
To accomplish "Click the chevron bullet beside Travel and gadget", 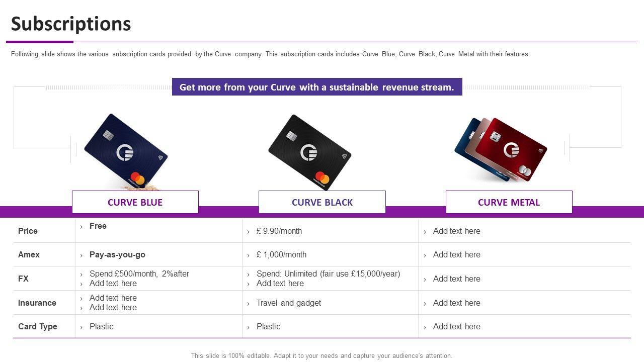I will pyautogui.click(x=248, y=303).
